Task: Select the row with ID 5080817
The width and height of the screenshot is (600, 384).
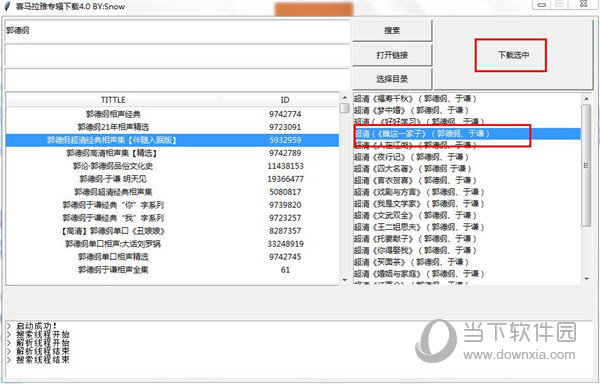Action: [172, 192]
